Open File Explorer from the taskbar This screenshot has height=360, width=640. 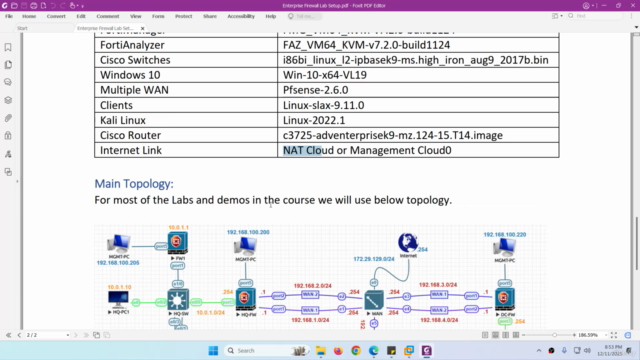(321, 351)
